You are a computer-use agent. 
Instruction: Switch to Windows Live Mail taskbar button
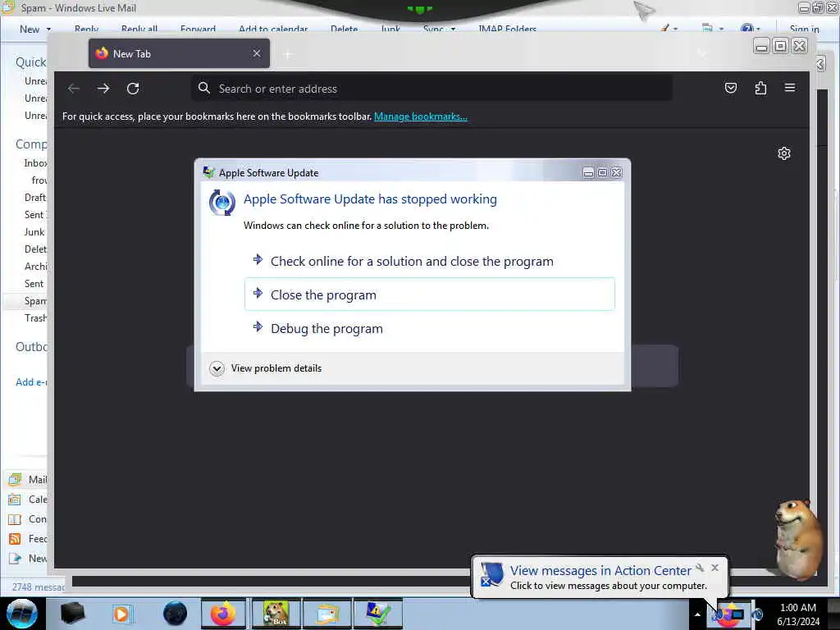coord(326,614)
